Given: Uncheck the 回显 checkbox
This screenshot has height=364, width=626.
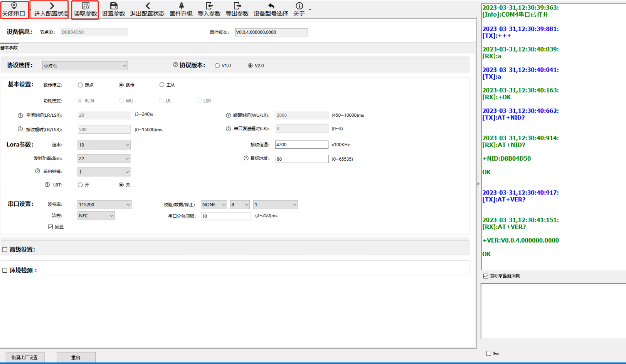Looking at the screenshot, I should click(50, 227).
